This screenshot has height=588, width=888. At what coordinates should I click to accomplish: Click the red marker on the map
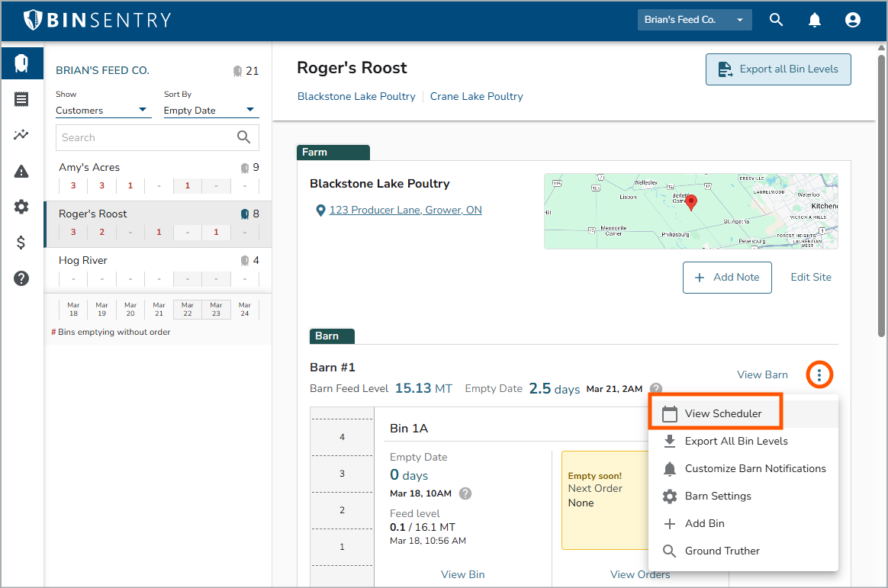coord(691,202)
